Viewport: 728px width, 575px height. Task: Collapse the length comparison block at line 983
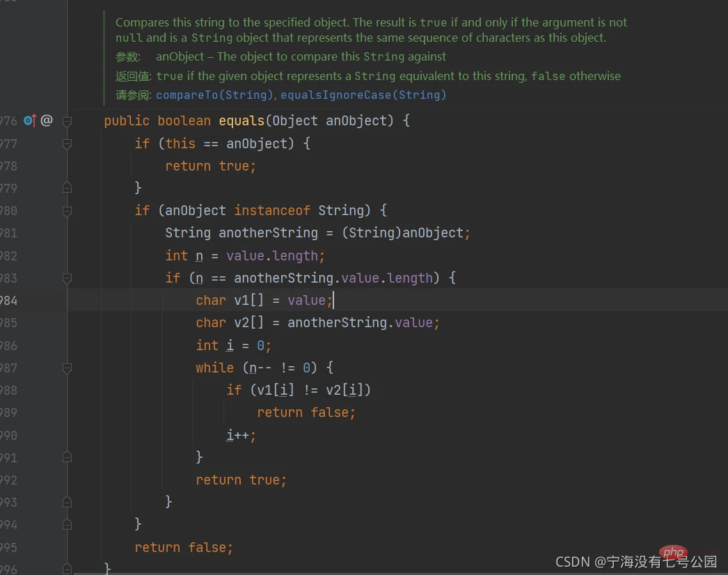tap(67, 278)
